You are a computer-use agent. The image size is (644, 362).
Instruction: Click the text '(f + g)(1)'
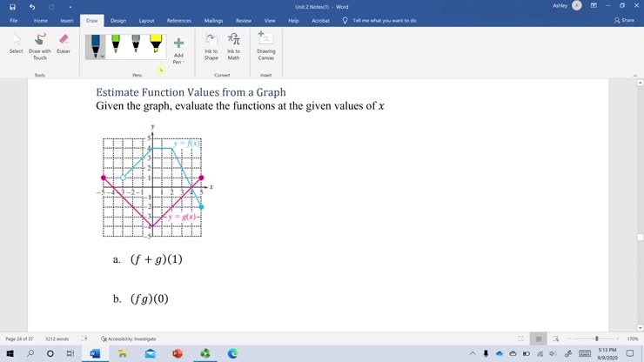click(157, 259)
